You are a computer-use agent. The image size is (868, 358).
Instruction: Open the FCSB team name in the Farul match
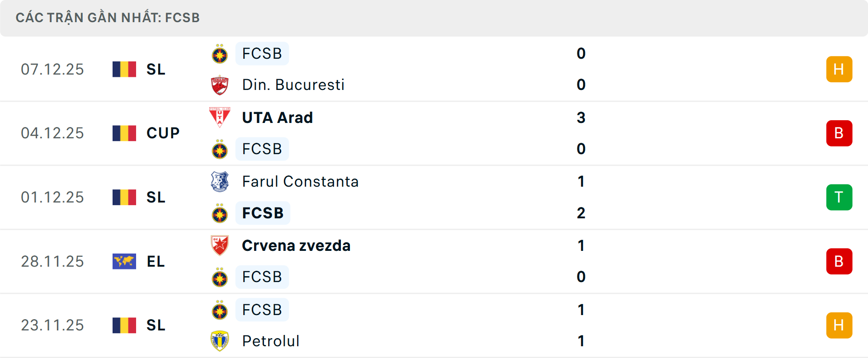coord(263,213)
